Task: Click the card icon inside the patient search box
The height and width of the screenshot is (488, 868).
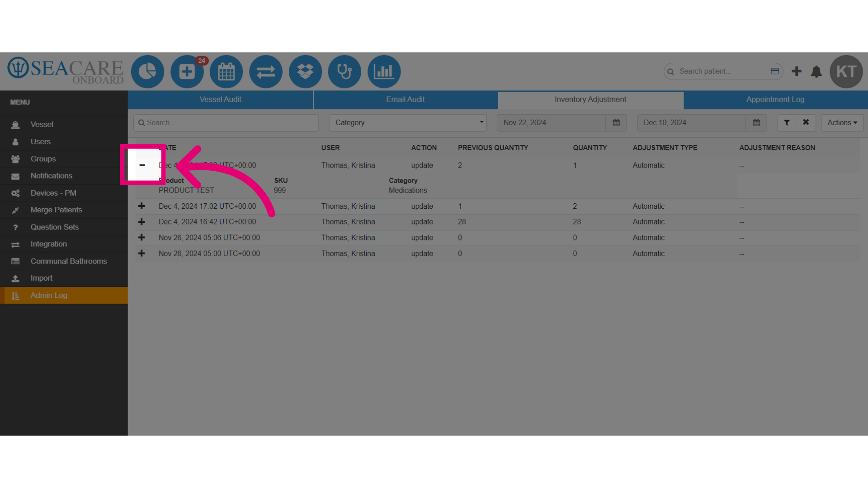Action: [775, 71]
